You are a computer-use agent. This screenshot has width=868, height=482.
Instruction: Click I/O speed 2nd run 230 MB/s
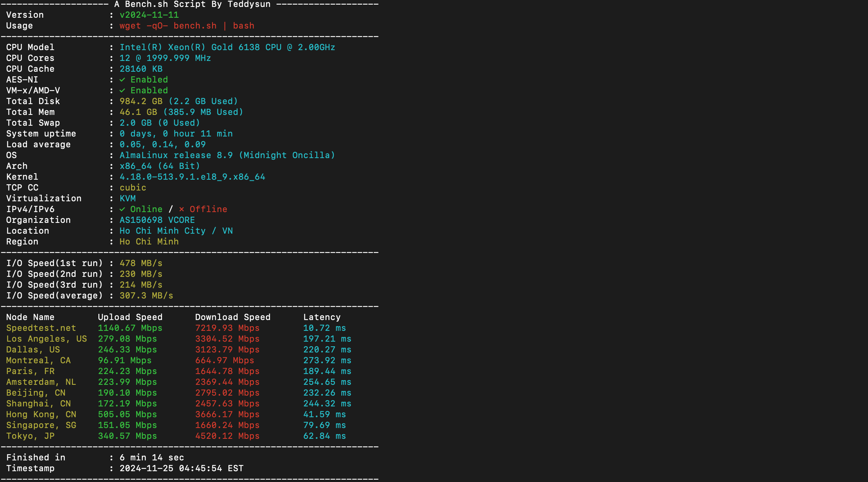tap(141, 274)
